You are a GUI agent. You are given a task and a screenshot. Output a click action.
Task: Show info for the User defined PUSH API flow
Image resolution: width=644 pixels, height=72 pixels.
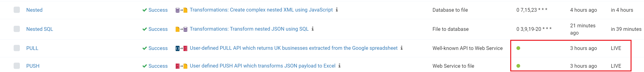pos(339,66)
